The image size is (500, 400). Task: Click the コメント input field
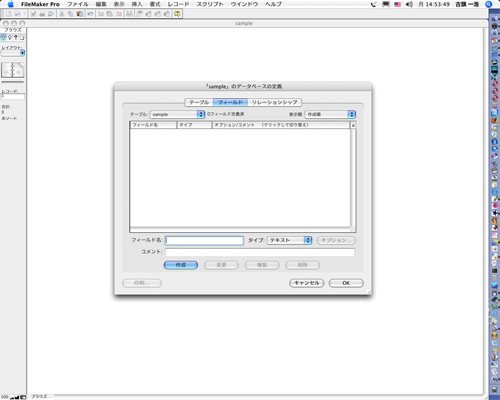point(260,252)
